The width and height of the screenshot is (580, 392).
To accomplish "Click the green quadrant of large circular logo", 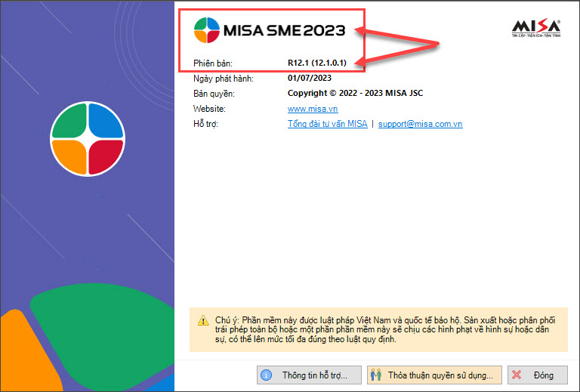I will (x=69, y=121).
